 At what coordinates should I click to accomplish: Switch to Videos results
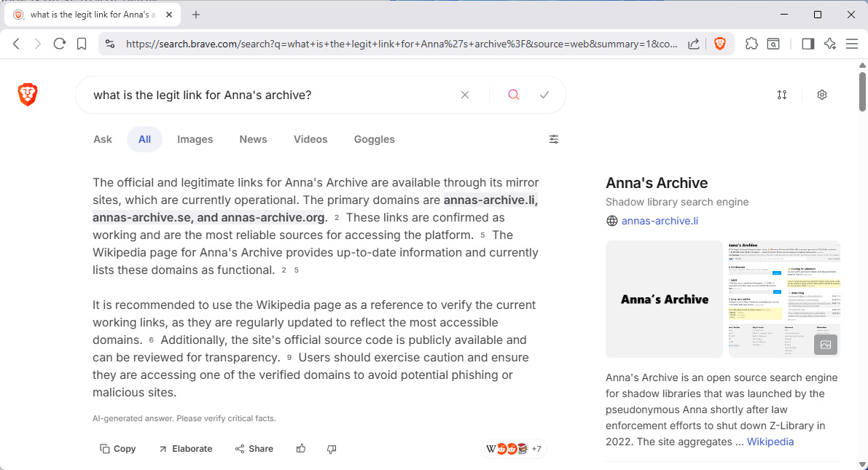click(310, 139)
